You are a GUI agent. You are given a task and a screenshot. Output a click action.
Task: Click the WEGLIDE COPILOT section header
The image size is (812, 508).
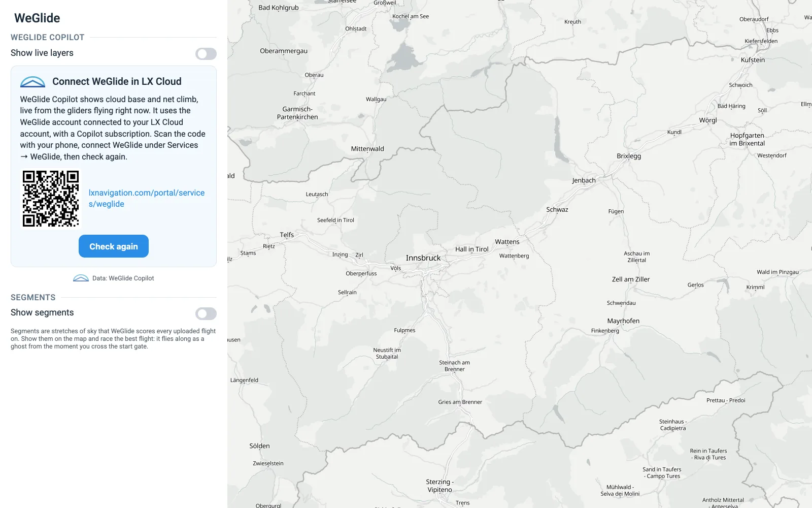pyautogui.click(x=48, y=38)
